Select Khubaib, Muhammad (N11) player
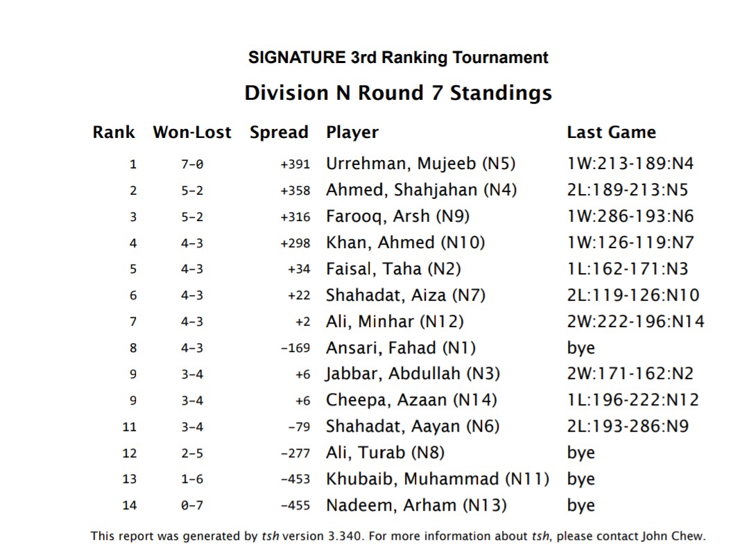 tap(438, 478)
